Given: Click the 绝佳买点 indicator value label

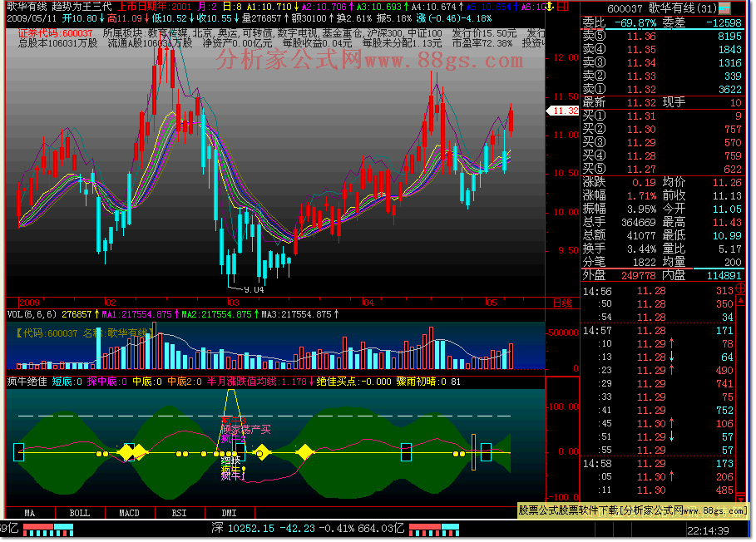Looking at the screenshot, I should coord(354,382).
